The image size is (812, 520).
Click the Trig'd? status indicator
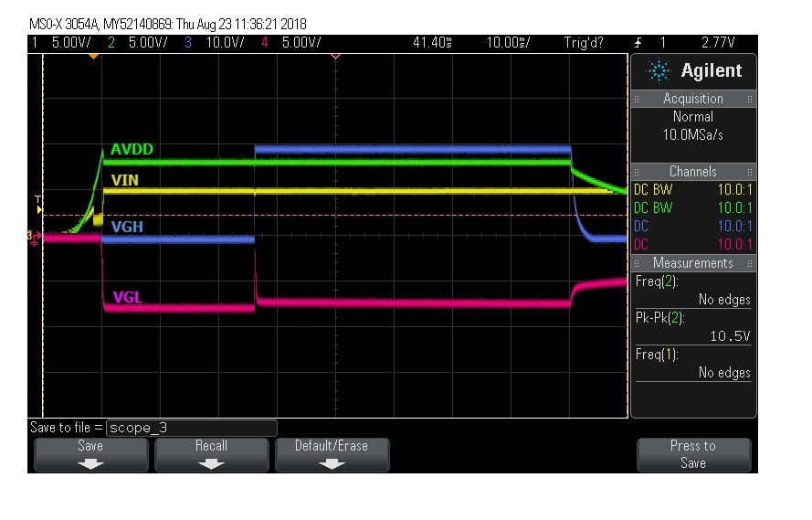tap(584, 42)
